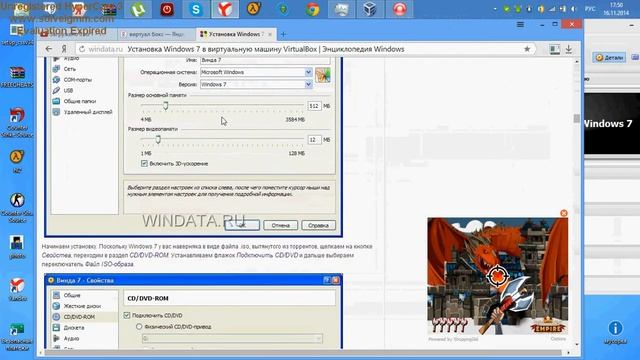
Task: Select Общие папки in settings sidebar
Action: [80, 101]
